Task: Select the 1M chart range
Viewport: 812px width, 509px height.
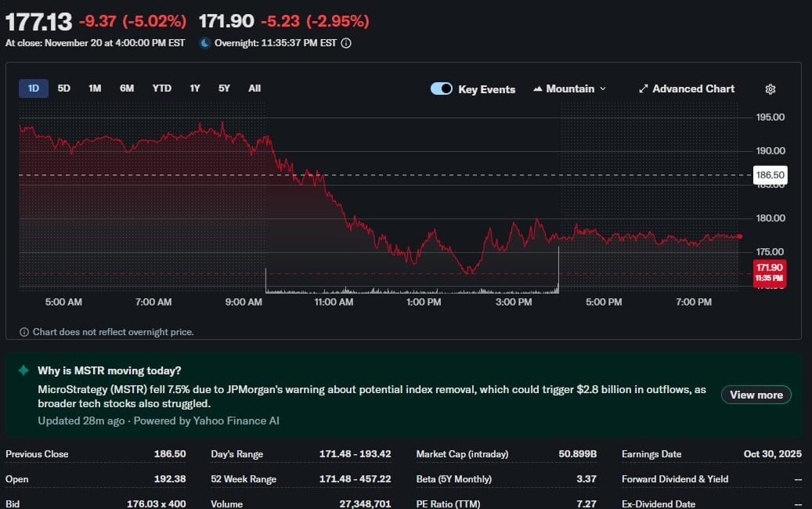Action: [95, 88]
